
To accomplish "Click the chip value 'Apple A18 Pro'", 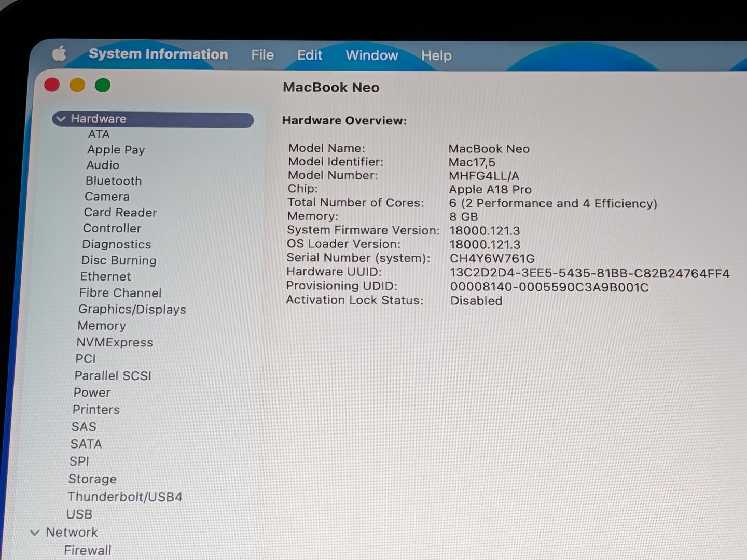I will pos(490,190).
